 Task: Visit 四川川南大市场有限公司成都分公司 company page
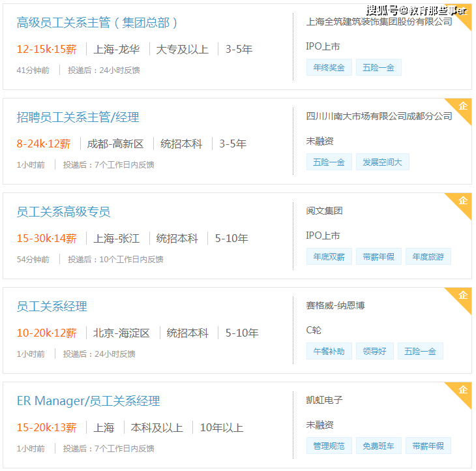click(379, 116)
